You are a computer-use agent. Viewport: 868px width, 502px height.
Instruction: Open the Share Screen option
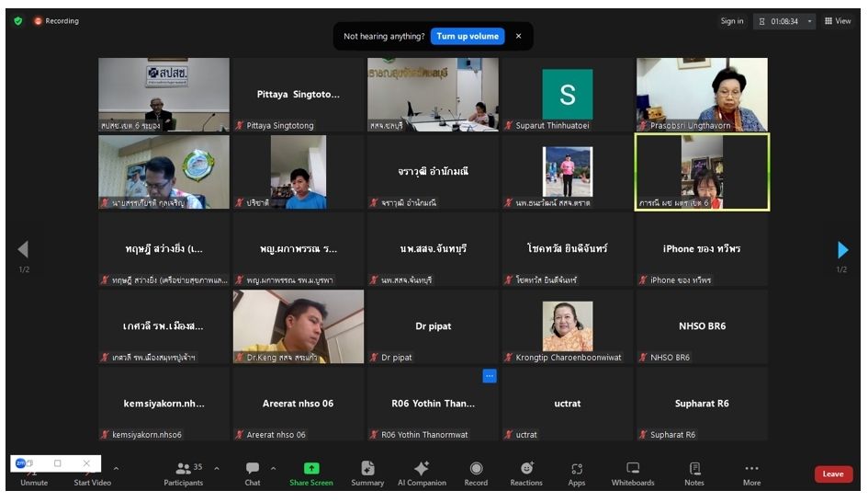point(310,473)
